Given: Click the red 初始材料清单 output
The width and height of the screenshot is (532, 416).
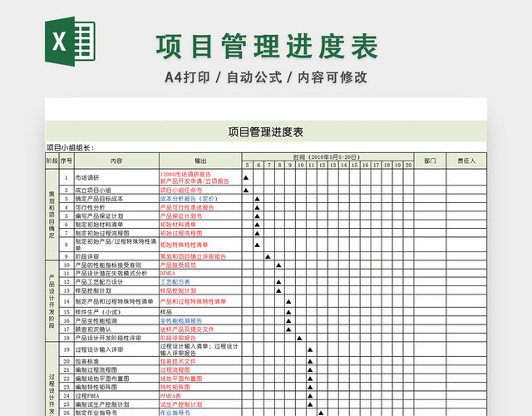Looking at the screenshot, I should (178, 225).
